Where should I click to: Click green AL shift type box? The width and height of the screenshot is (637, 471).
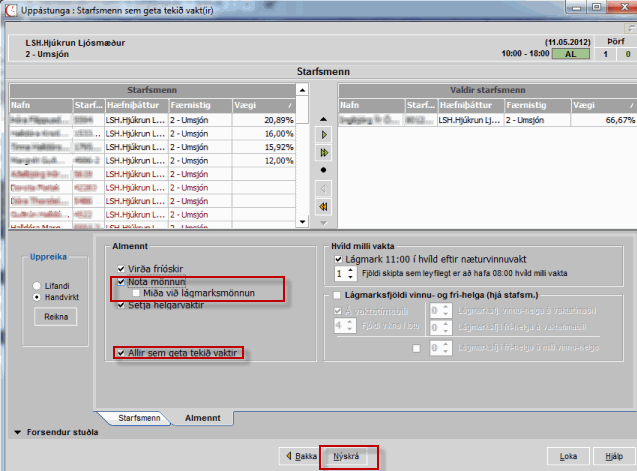point(570,54)
